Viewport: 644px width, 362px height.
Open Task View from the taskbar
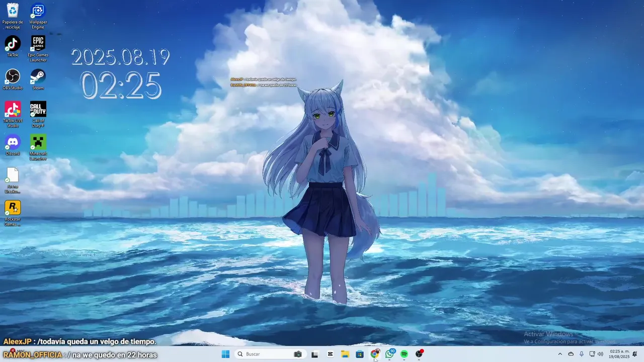[x=314, y=354]
